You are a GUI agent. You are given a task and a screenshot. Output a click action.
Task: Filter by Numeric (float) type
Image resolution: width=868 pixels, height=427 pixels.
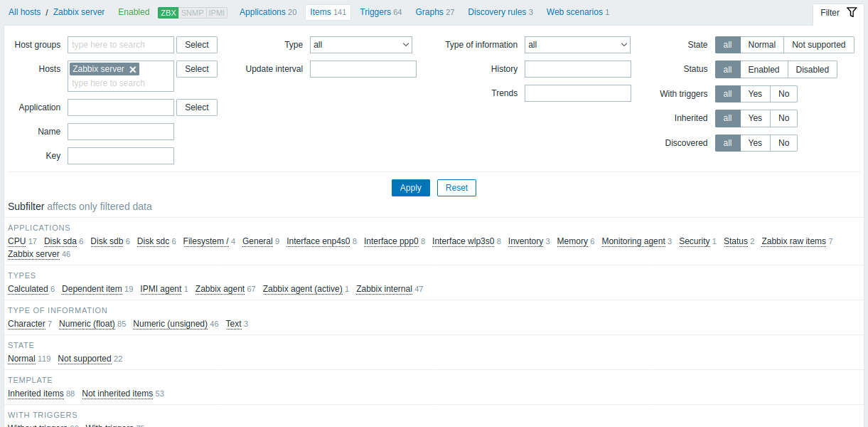point(87,324)
